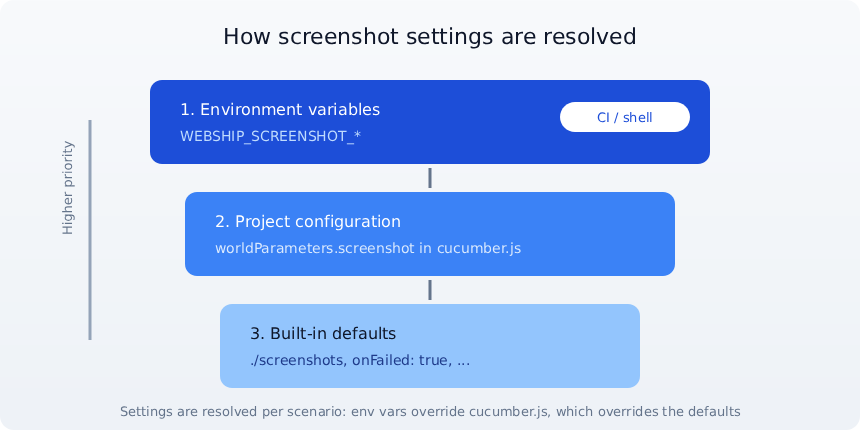The image size is (860, 430).
Task: Click the CI / shell pill badge
Action: pos(625,117)
